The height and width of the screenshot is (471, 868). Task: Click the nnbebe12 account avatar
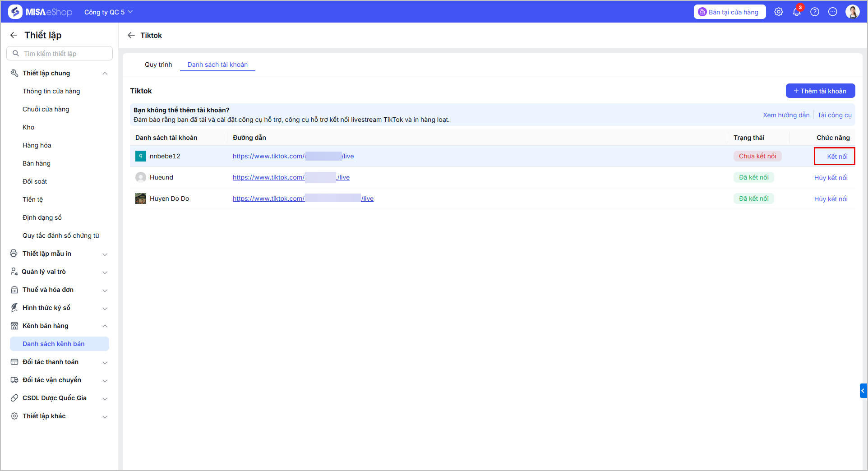(x=141, y=156)
